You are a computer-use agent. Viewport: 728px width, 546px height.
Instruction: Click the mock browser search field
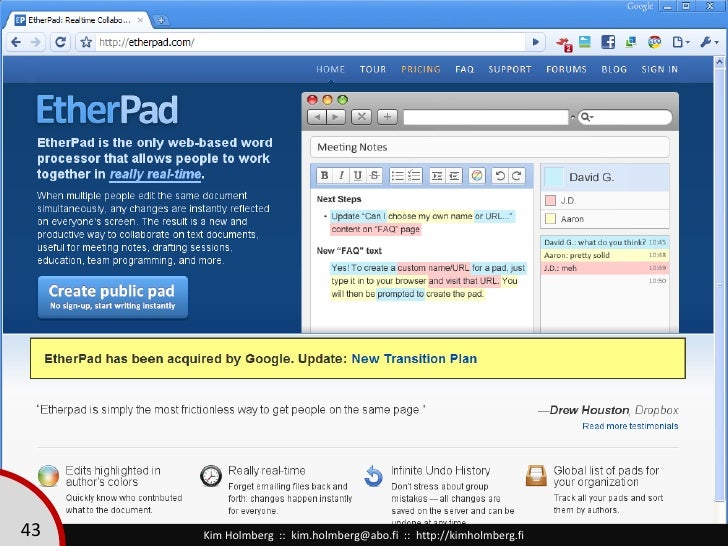click(x=625, y=117)
